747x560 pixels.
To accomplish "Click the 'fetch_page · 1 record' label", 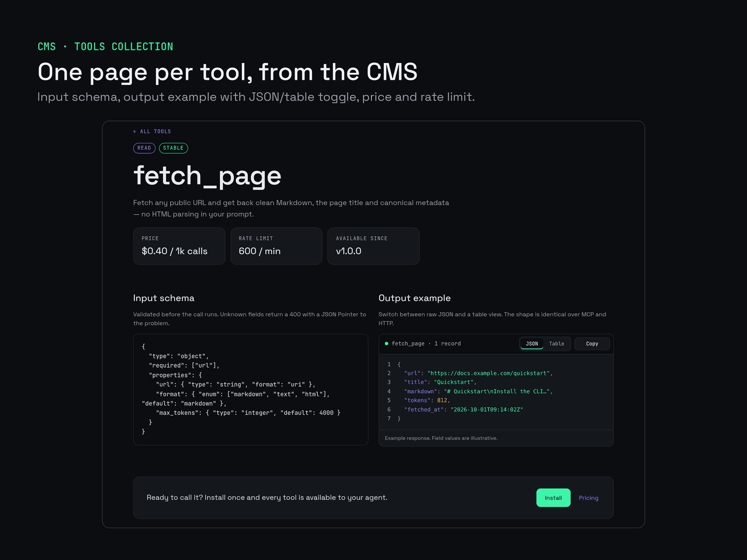I will [x=426, y=343].
